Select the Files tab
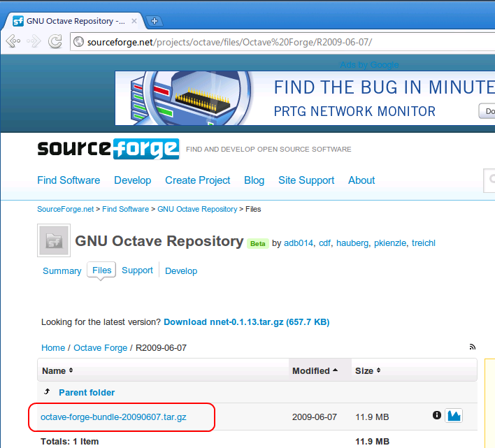The image size is (495, 448). [101, 270]
